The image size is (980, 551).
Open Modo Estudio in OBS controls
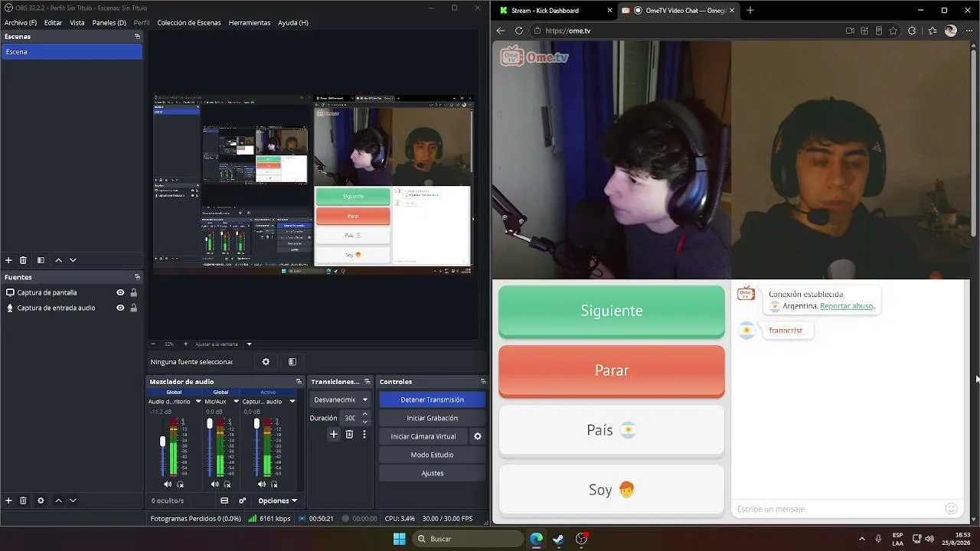tap(432, 455)
